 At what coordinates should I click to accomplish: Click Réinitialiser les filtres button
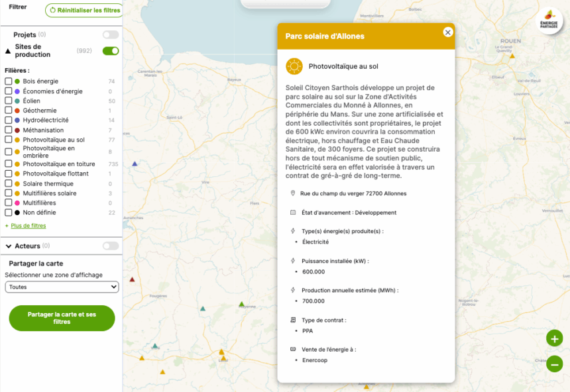(84, 11)
